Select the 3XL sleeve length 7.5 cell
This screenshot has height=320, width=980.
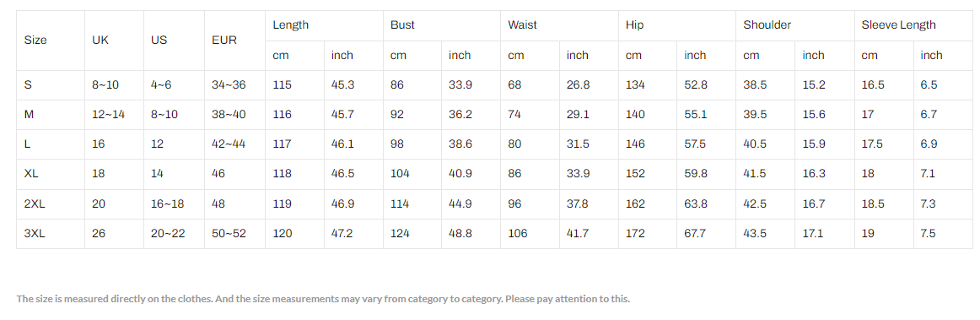[928, 234]
